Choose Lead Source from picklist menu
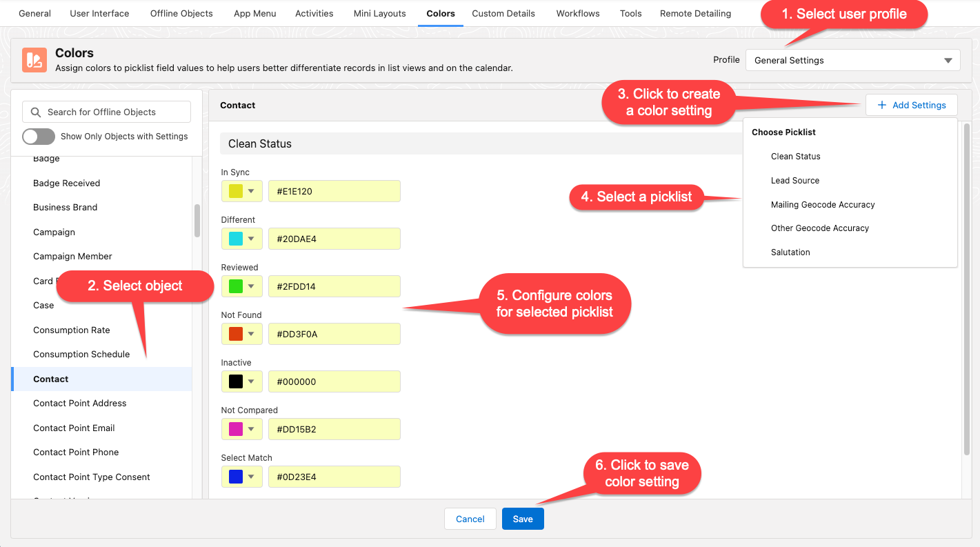The image size is (980, 547). (795, 180)
